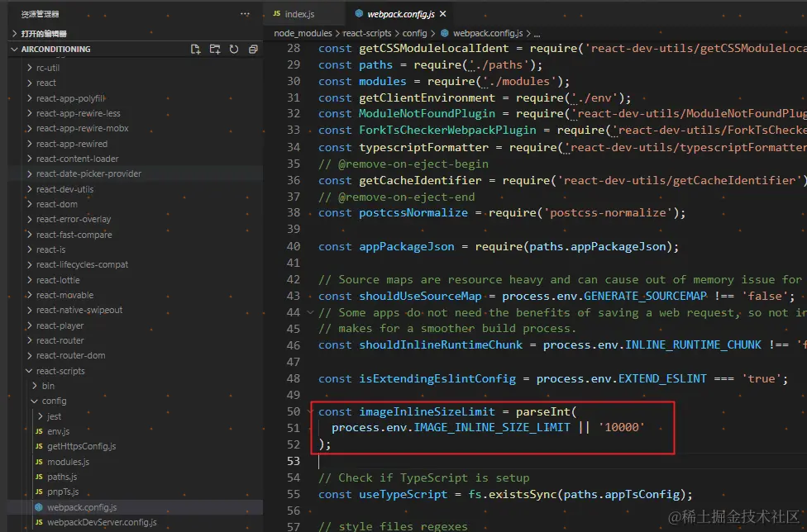The image size is (807, 532).
Task: Click 'appPackageJson' variable on line 40
Action: pos(407,246)
